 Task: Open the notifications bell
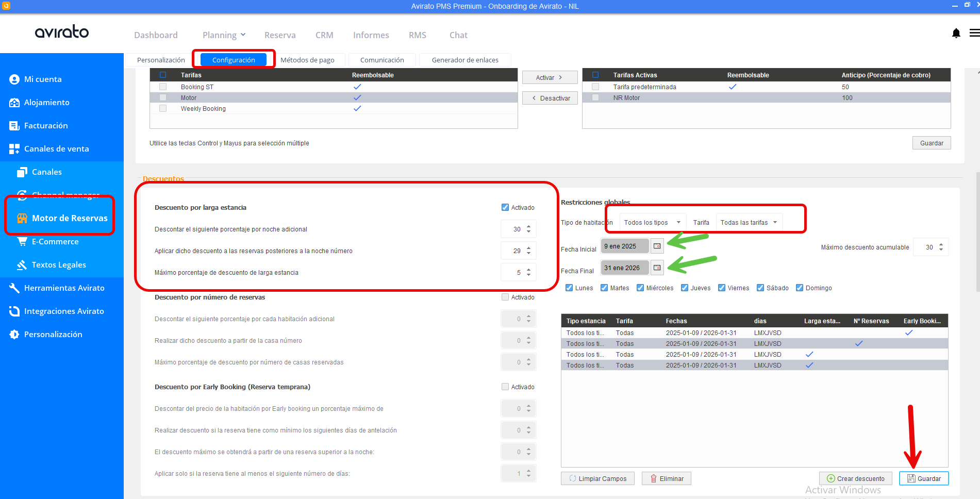pos(956,34)
